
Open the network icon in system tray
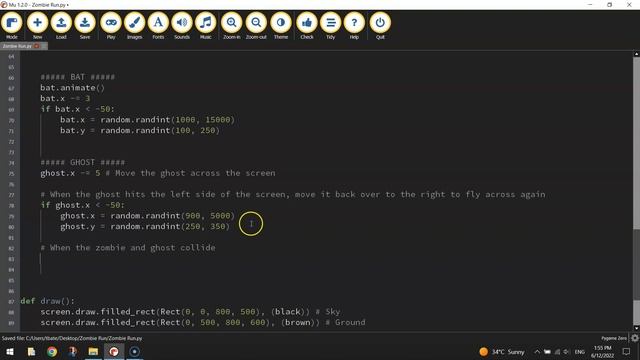(557, 351)
